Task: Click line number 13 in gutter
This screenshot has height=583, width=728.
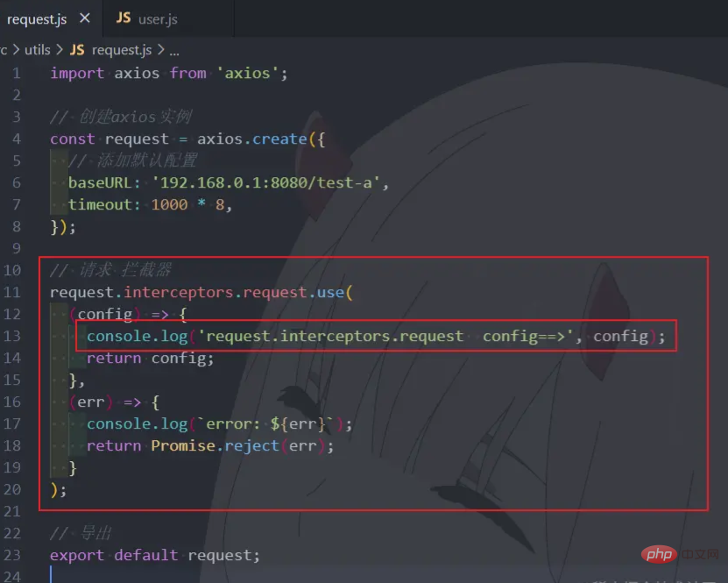Action: pyautogui.click(x=12, y=336)
